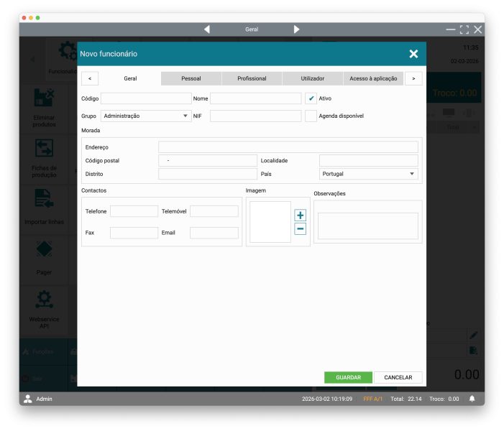Switch to the Pessoal tab
This screenshot has height=431, width=504.
(191, 78)
